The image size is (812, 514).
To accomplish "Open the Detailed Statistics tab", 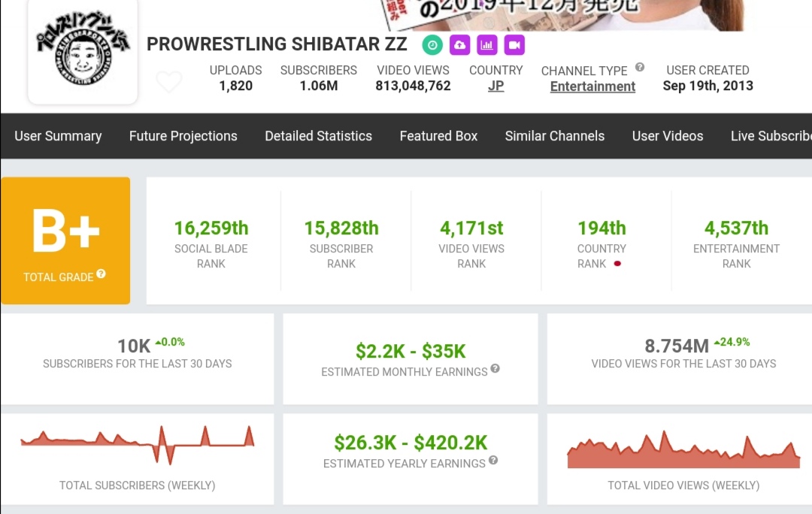I will pos(319,136).
